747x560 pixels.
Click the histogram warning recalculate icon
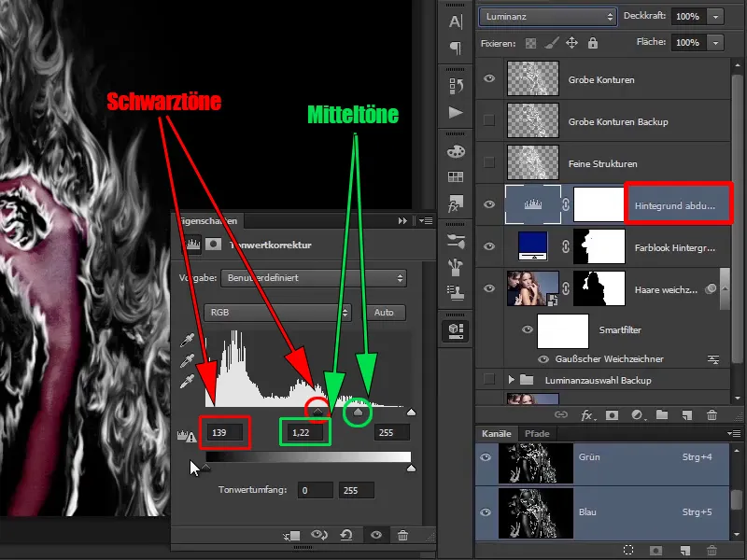187,435
